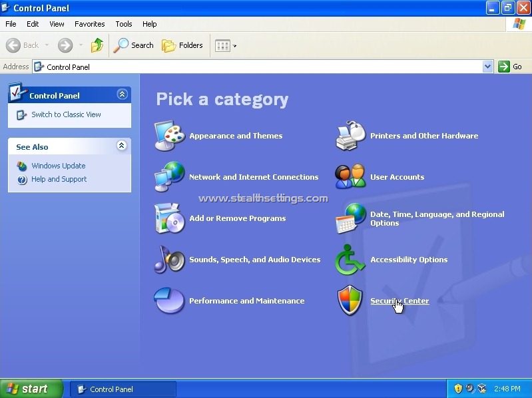Click the Windows flag logo in menu bar
Viewport: 532px width, 398px height.
click(x=519, y=24)
